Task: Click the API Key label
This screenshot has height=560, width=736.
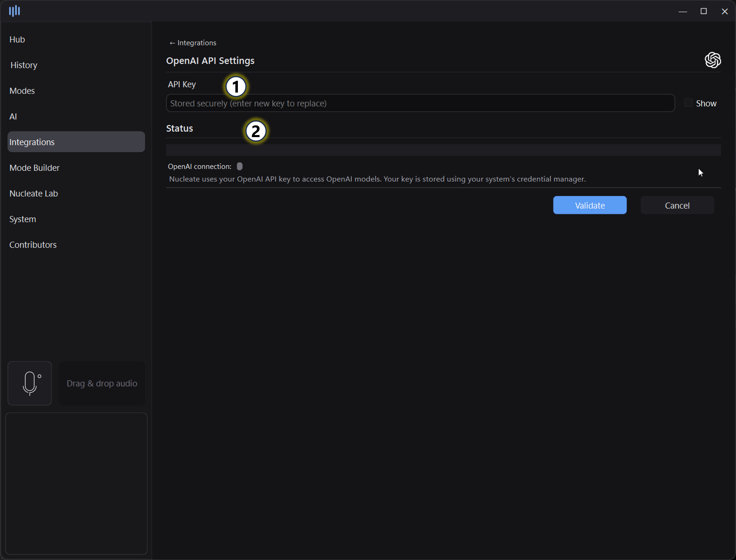Action: [x=182, y=84]
